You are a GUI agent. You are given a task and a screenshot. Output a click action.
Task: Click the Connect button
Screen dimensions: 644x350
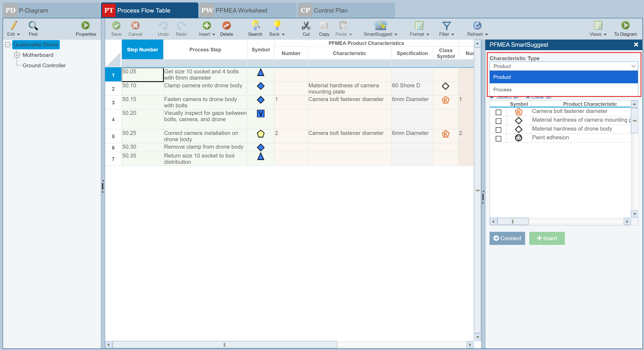tap(507, 238)
